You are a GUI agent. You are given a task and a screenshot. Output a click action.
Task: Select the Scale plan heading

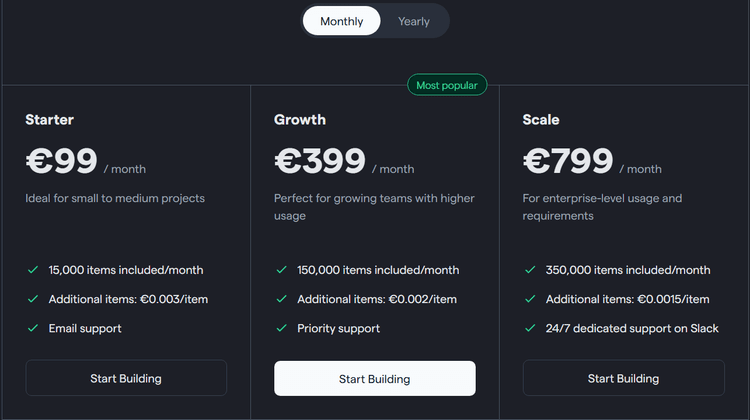541,120
